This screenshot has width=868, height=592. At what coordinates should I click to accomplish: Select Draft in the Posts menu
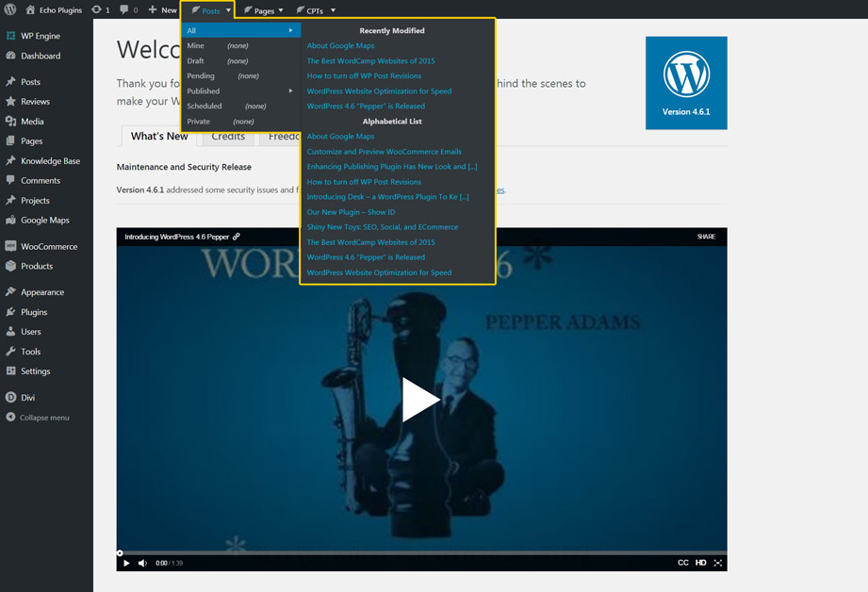pyautogui.click(x=195, y=61)
